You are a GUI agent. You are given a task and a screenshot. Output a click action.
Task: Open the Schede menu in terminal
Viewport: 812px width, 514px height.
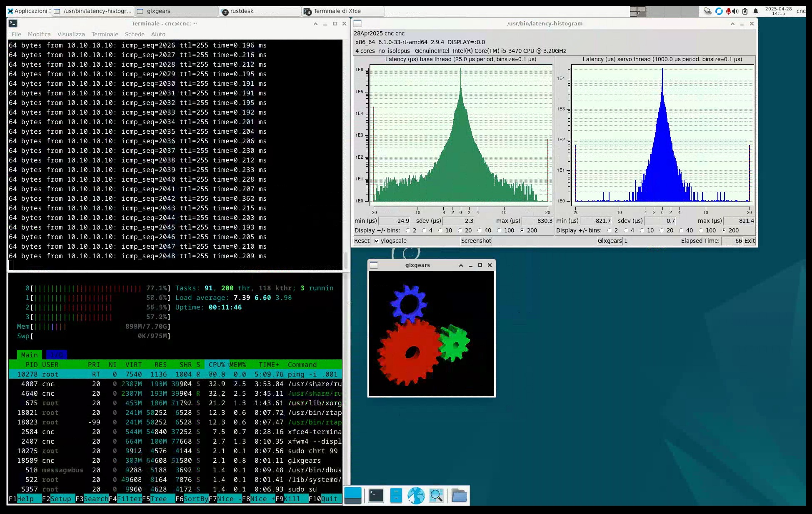coord(135,34)
